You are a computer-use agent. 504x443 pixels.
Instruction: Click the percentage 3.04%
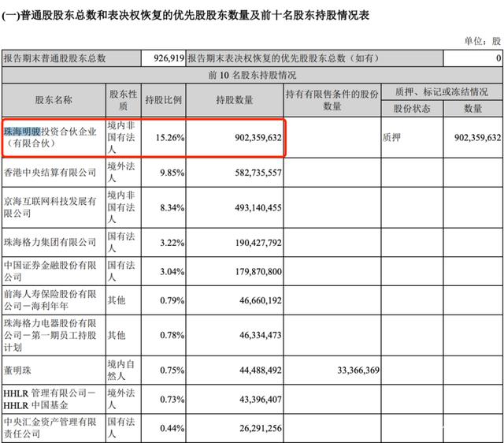[172, 271]
